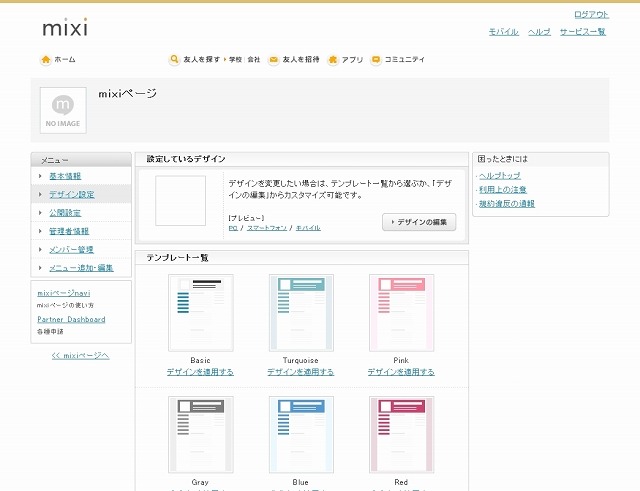Click the デザインの編集 button
This screenshot has width=640, height=491.
(x=419, y=222)
